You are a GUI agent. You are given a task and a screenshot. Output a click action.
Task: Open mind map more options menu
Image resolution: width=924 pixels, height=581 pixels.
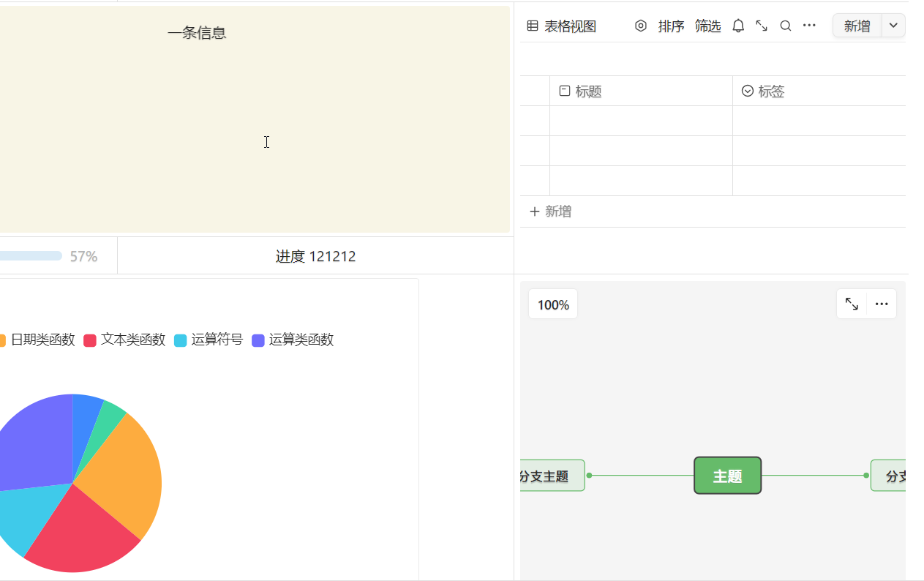point(882,304)
